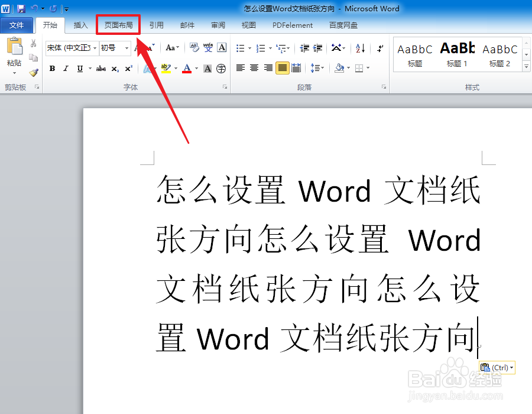
Task: Open the Font dialog launcher
Action: click(225, 87)
